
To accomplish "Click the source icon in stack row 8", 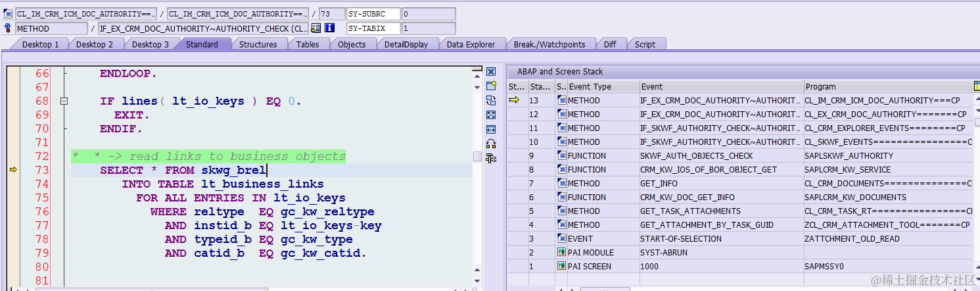I will coord(561,170).
